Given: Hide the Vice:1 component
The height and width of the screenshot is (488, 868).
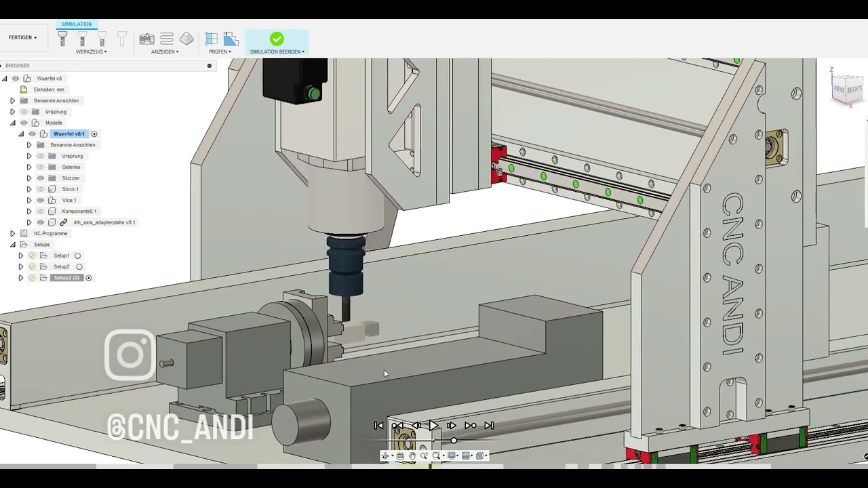Looking at the screenshot, I should tap(41, 200).
